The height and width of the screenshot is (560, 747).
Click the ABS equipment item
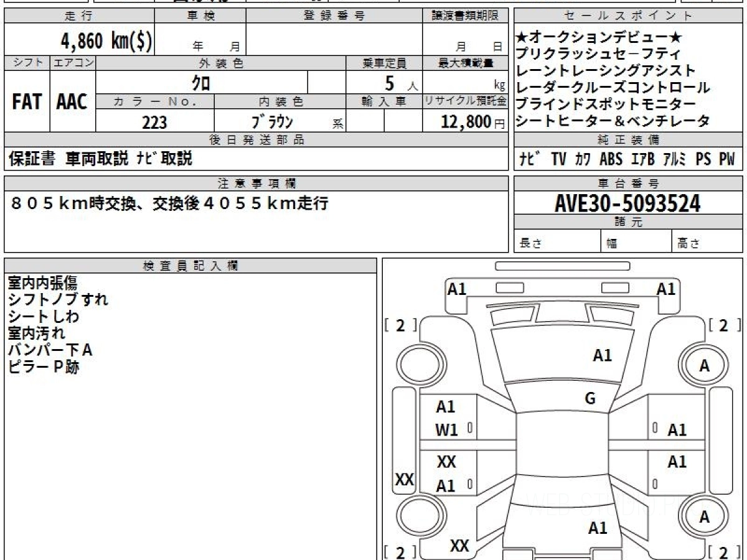pos(611,159)
